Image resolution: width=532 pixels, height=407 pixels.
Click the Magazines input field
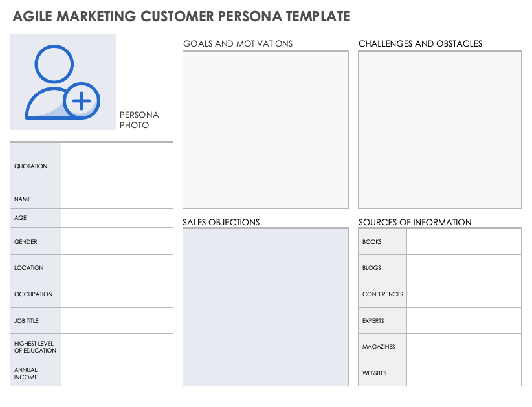(x=463, y=347)
